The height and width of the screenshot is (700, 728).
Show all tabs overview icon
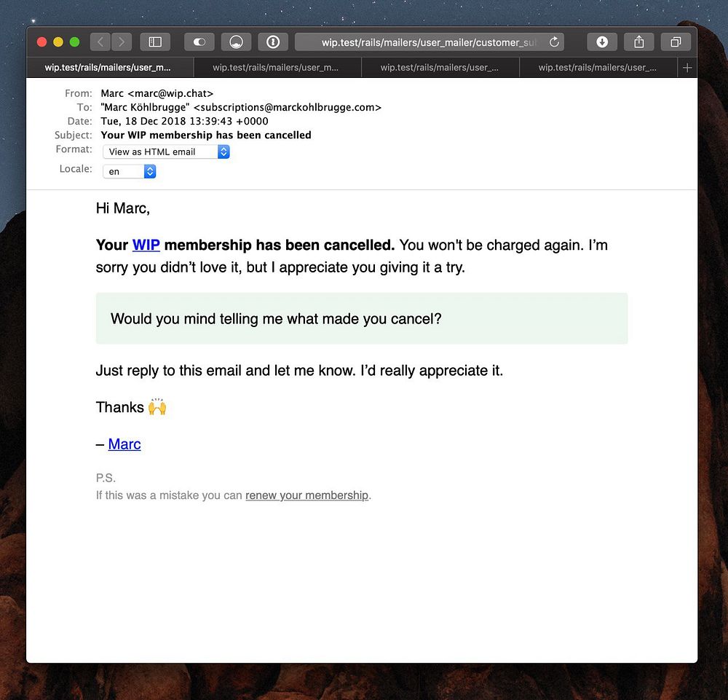point(676,42)
